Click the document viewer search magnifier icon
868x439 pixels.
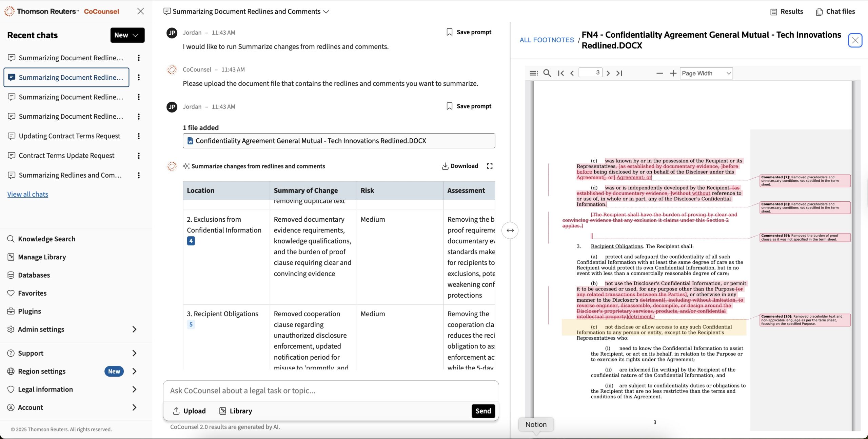547,73
